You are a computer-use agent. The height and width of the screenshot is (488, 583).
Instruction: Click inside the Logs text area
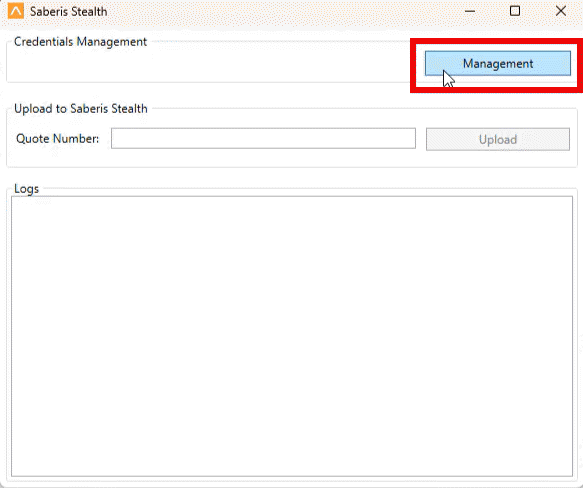coord(292,336)
